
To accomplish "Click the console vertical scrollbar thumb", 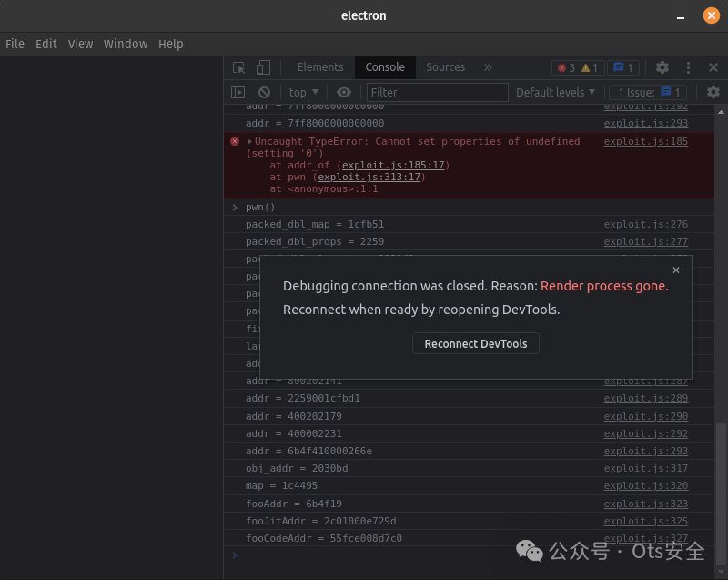I will point(721,493).
